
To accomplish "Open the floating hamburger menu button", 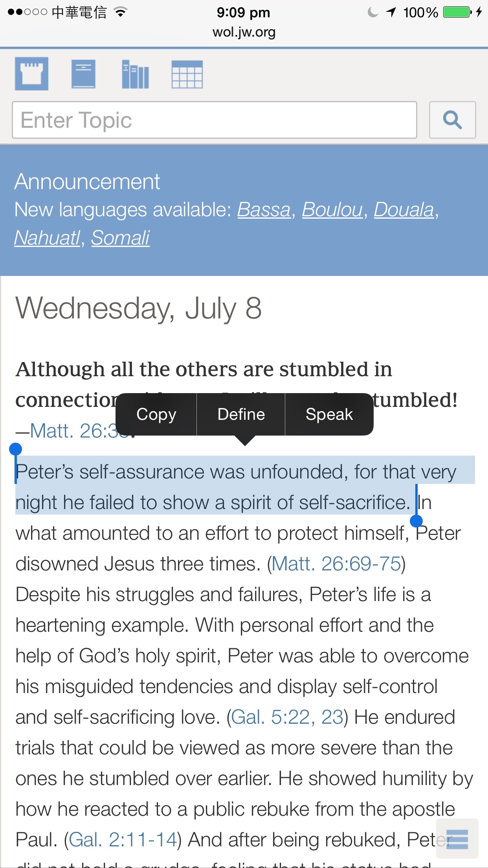I will 457,839.
